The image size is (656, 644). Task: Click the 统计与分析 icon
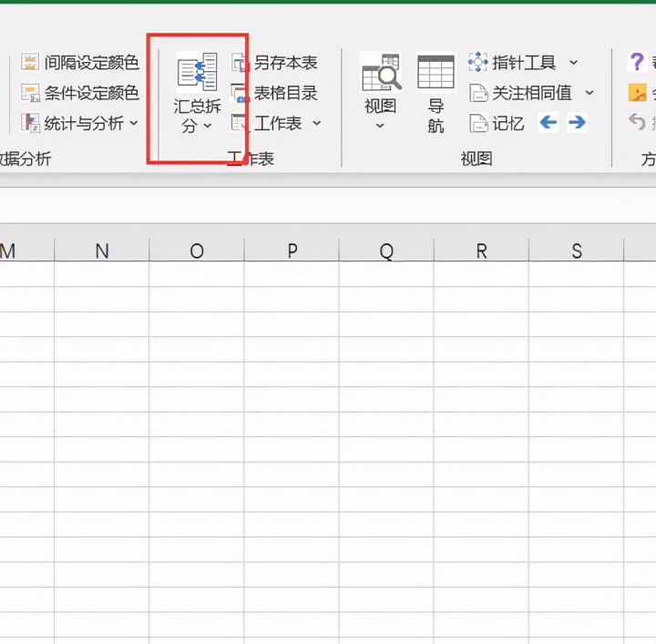tap(30, 123)
